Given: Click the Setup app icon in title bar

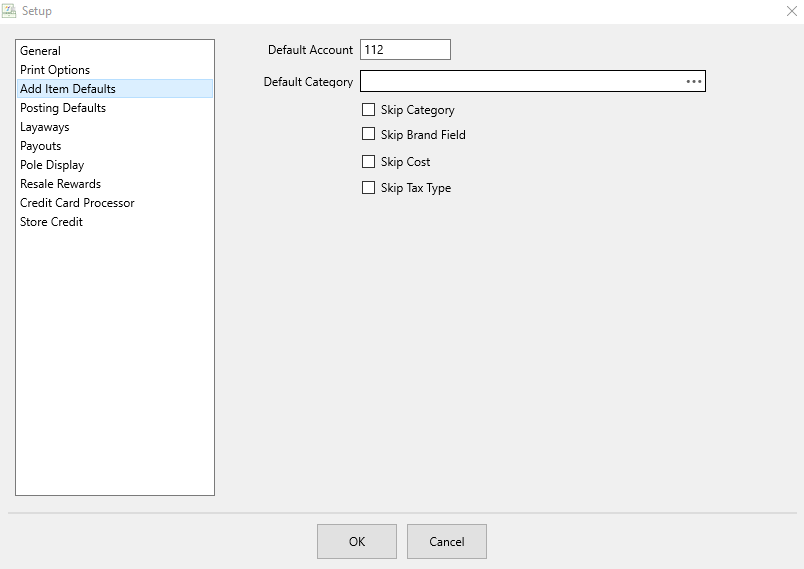Looking at the screenshot, I should tap(9, 11).
